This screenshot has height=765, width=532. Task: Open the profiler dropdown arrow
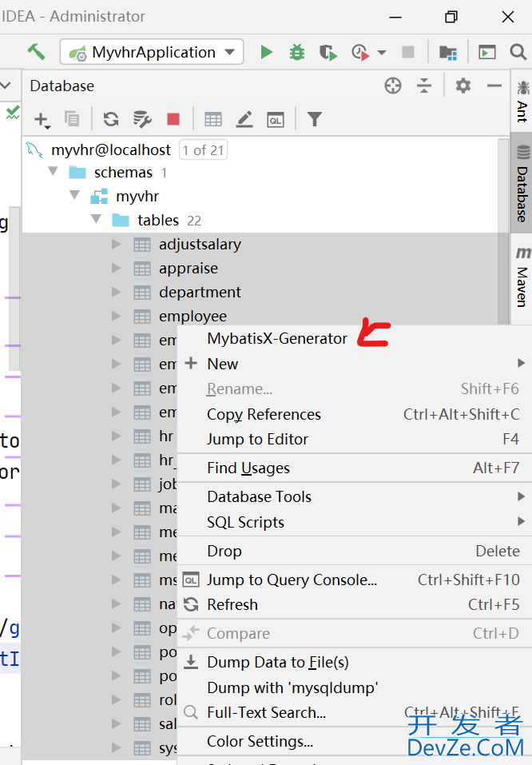[382, 52]
